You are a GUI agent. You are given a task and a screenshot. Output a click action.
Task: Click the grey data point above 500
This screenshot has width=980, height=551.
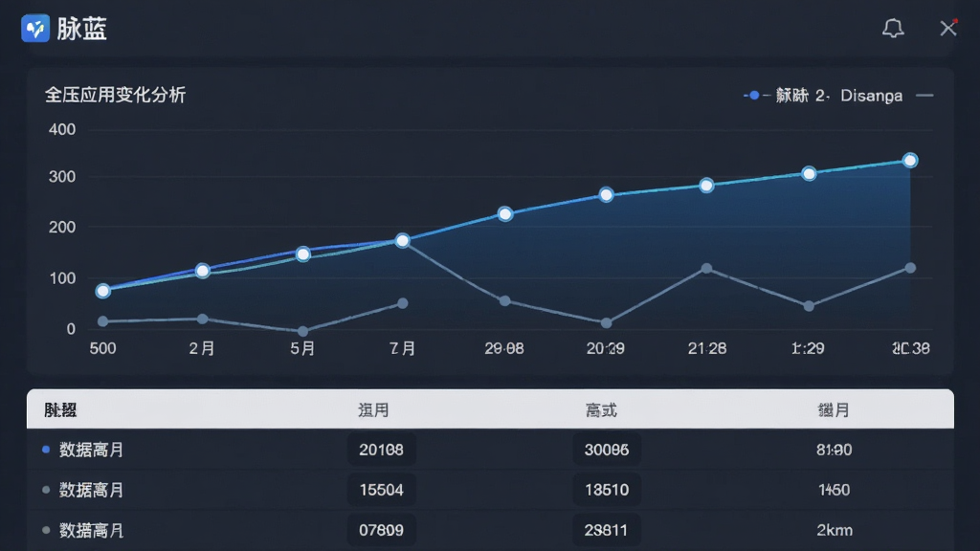(x=103, y=321)
